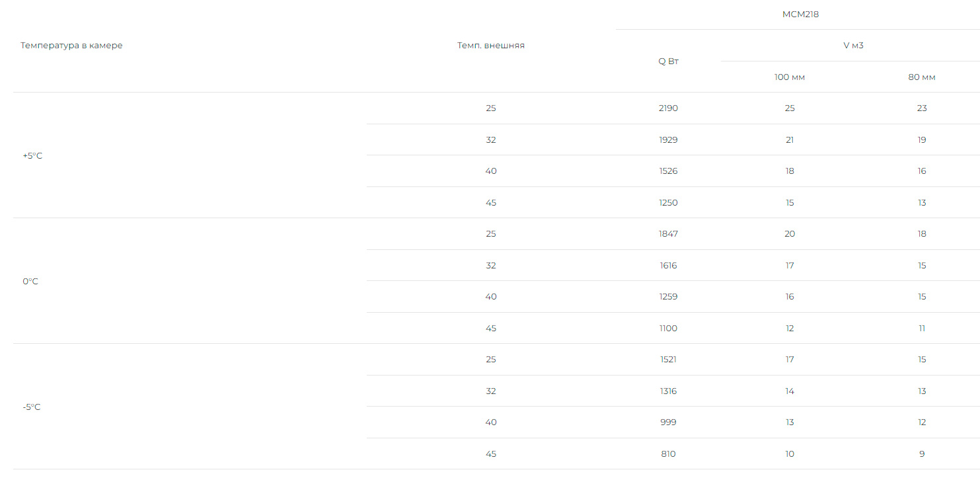Click the 810 power value cell

click(x=668, y=454)
